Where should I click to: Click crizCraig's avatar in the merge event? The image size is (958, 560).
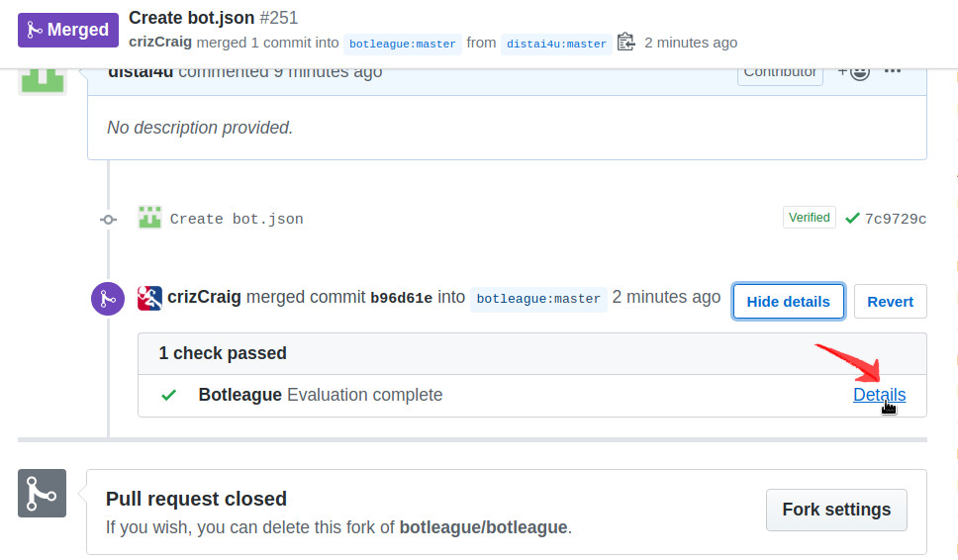[x=149, y=297]
